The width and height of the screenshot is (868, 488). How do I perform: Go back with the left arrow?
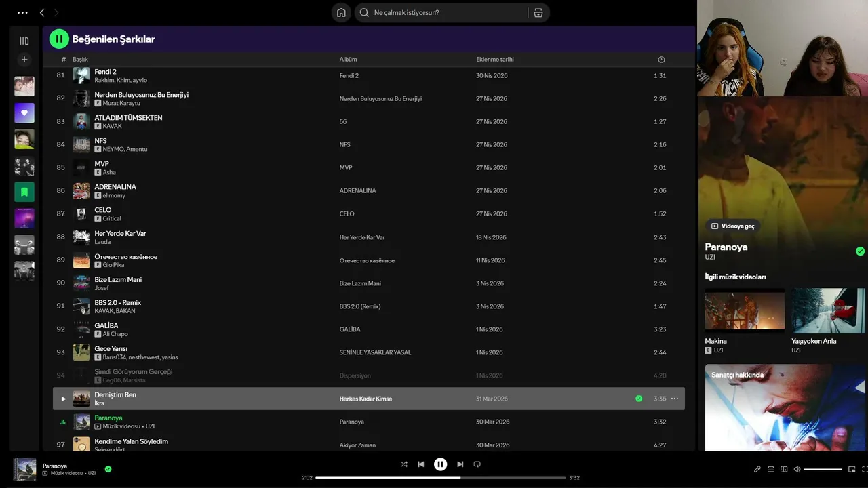pos(42,12)
